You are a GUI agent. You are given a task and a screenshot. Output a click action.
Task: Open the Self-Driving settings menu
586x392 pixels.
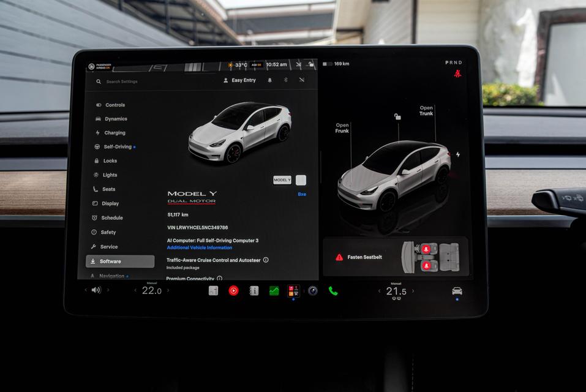(115, 147)
